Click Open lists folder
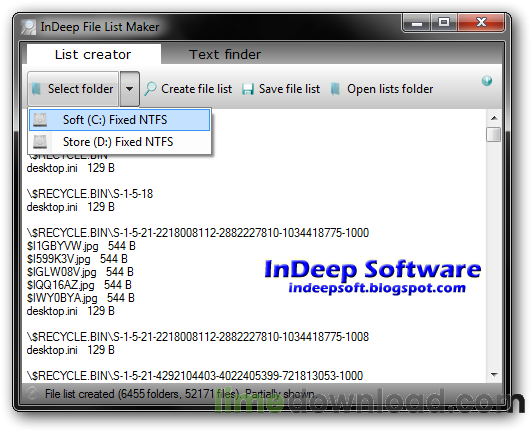 pyautogui.click(x=382, y=89)
